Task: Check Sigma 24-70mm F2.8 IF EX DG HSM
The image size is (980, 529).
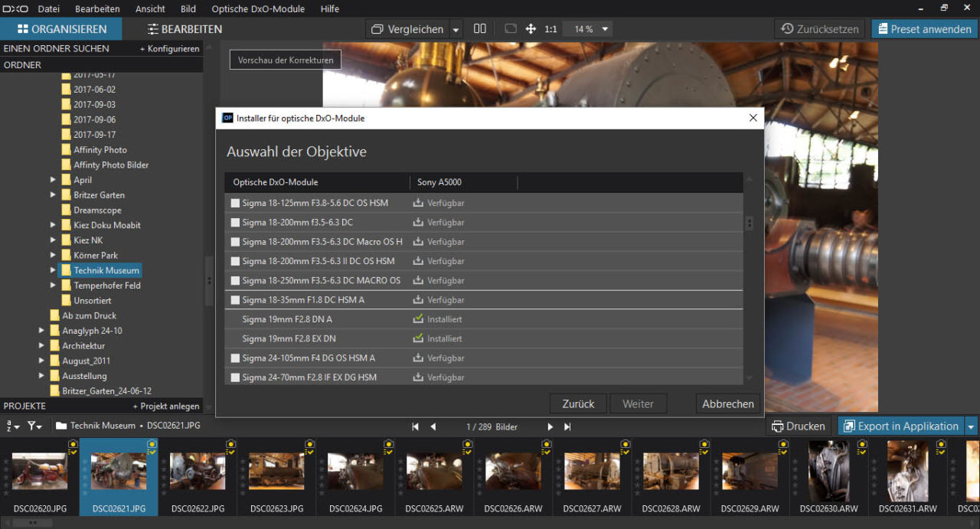Action: 236,377
